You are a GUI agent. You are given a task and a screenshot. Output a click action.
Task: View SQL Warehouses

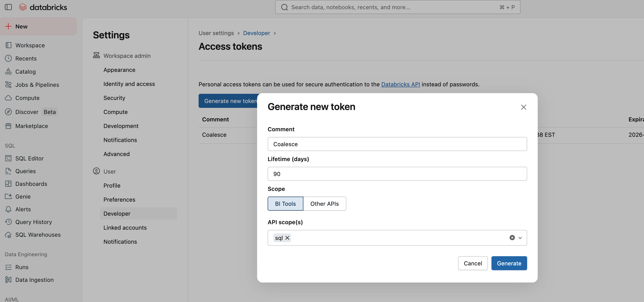38,234
